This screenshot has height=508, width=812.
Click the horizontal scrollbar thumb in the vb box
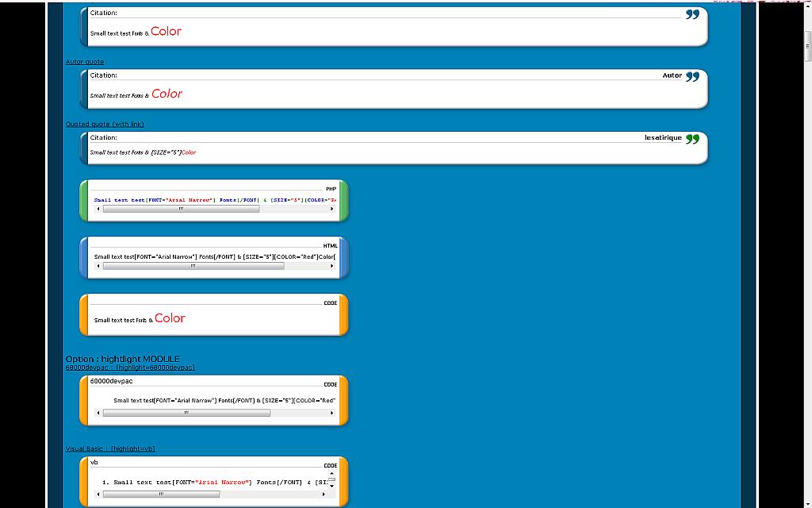point(161,494)
